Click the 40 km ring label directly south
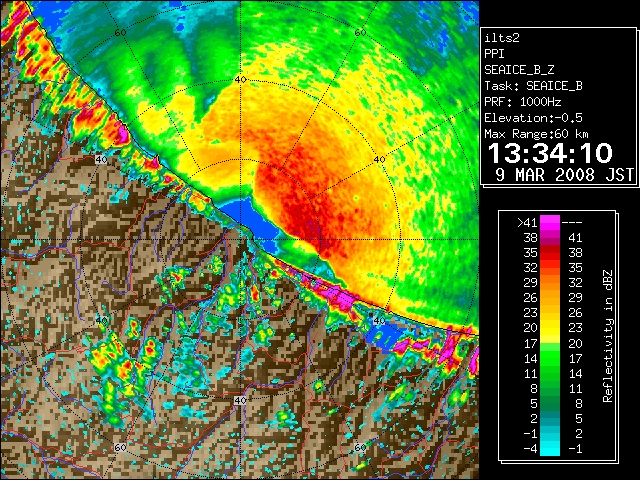Screen dimensions: 640x480 click(240, 400)
